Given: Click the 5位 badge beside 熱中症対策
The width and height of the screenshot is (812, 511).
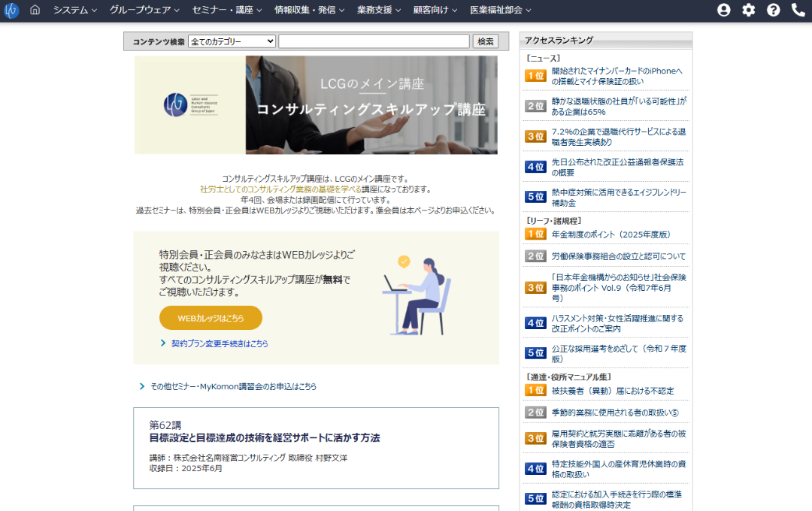Looking at the screenshot, I should [x=535, y=197].
